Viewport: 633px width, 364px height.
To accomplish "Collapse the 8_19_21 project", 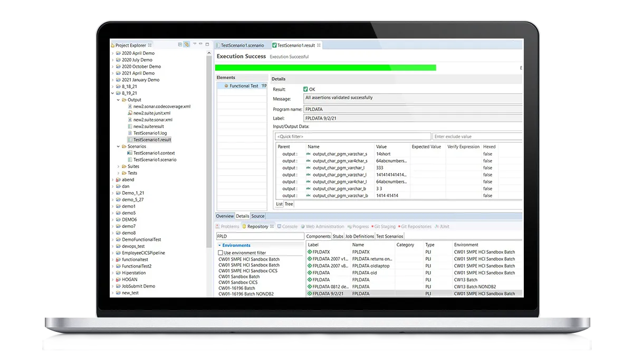I will click(x=112, y=93).
